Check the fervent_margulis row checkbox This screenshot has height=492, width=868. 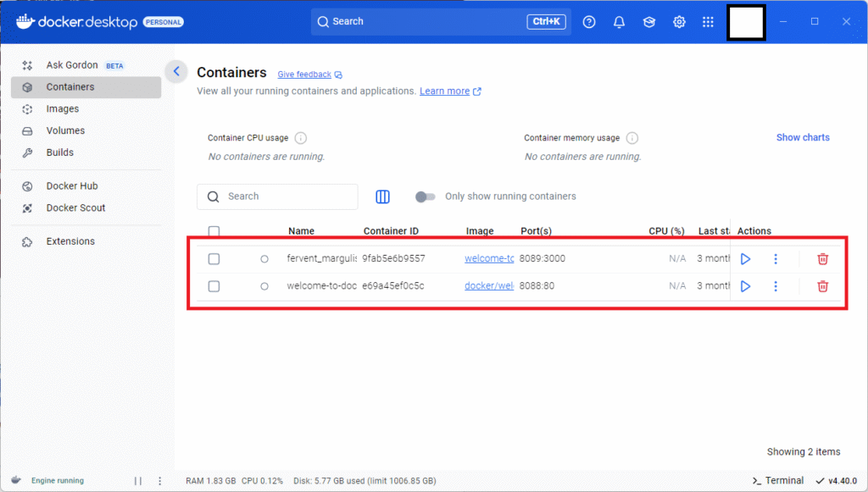pyautogui.click(x=214, y=259)
